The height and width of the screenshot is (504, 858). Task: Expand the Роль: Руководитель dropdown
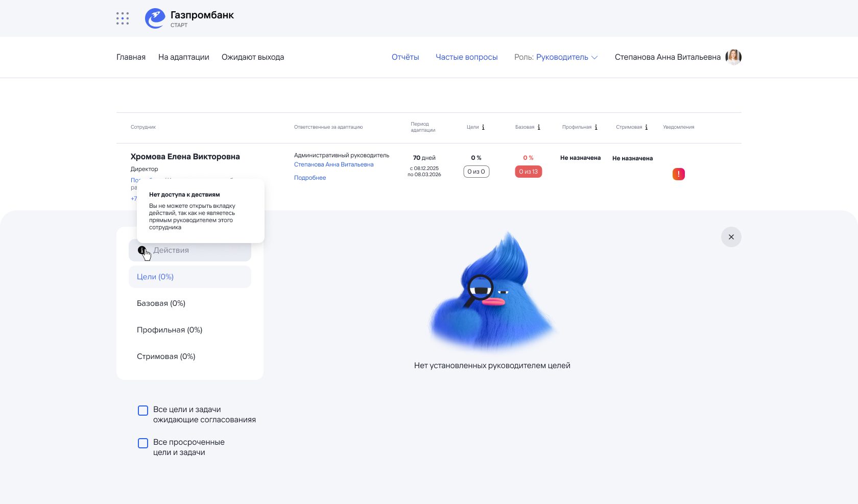click(x=556, y=57)
